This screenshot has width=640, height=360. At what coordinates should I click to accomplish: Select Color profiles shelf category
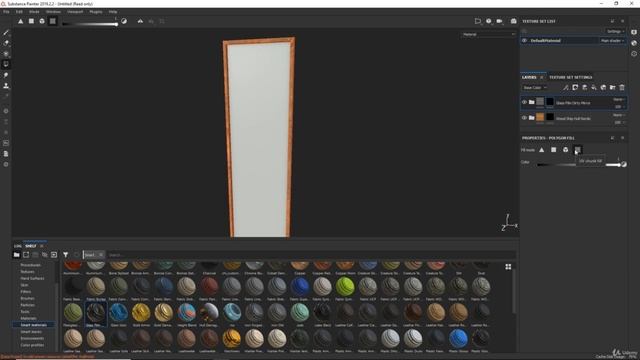coord(32,345)
